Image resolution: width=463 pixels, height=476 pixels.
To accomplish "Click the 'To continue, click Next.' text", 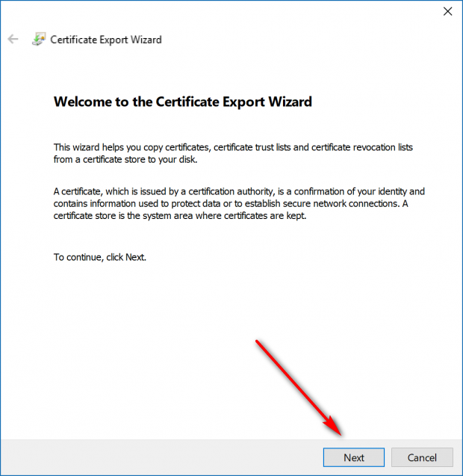I will point(100,257).
